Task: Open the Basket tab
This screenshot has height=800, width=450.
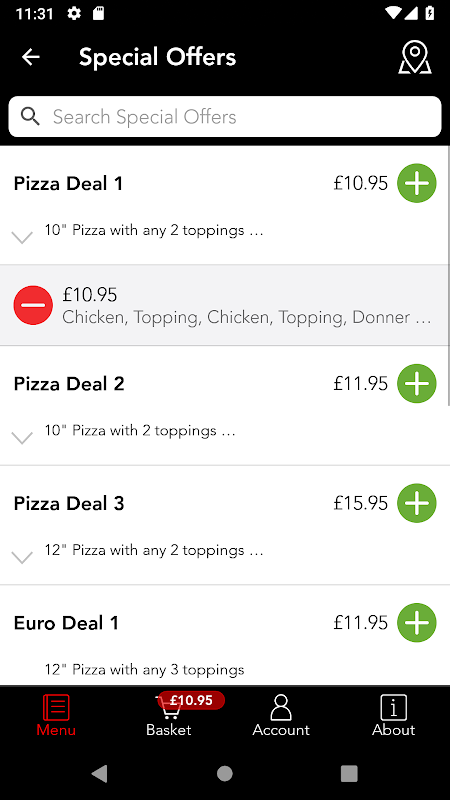Action: 169,715
